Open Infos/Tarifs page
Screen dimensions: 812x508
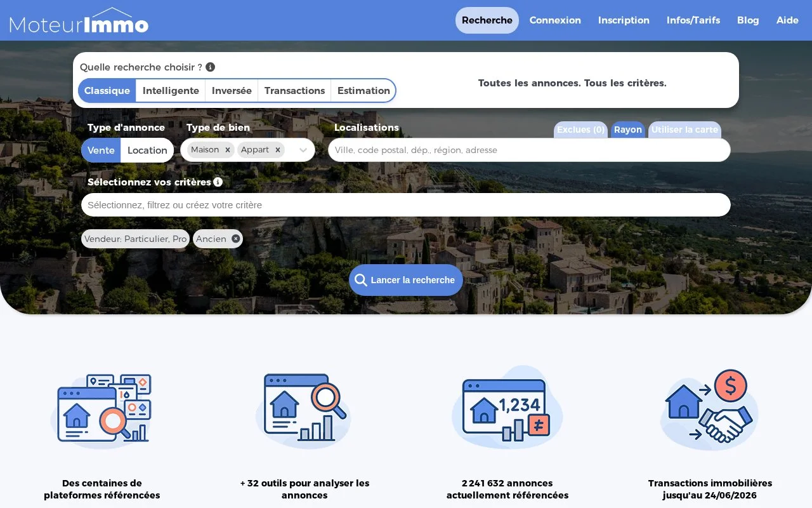click(693, 20)
